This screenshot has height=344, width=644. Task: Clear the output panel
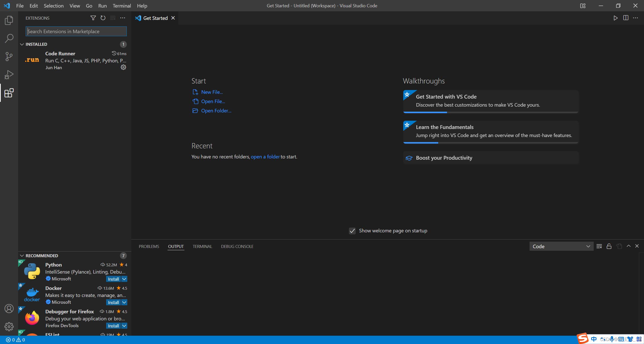tap(599, 246)
